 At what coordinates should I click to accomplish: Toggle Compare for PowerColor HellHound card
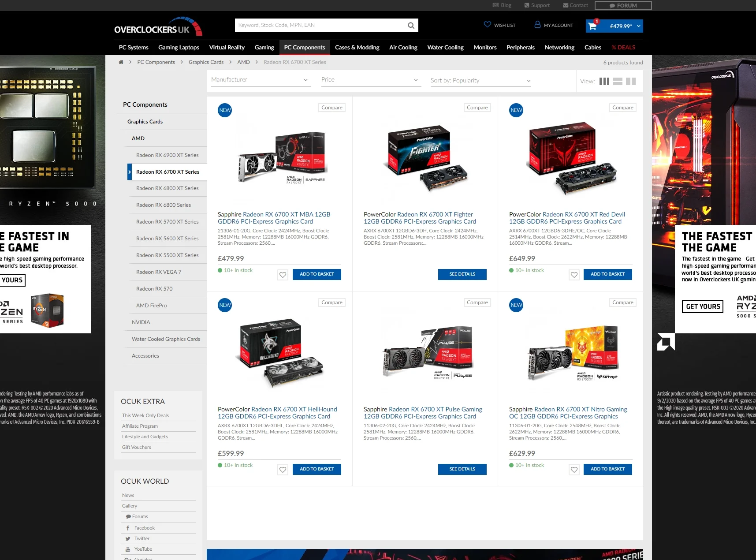click(332, 302)
